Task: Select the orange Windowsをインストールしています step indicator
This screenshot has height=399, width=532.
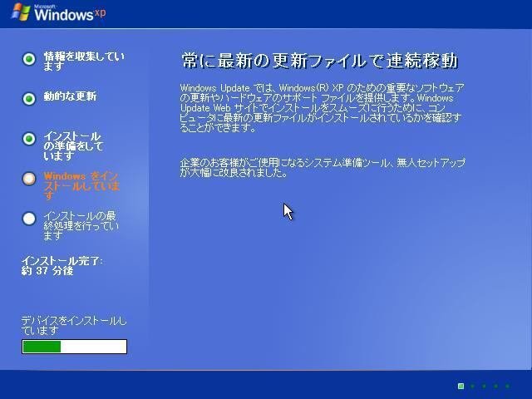Action: point(29,179)
